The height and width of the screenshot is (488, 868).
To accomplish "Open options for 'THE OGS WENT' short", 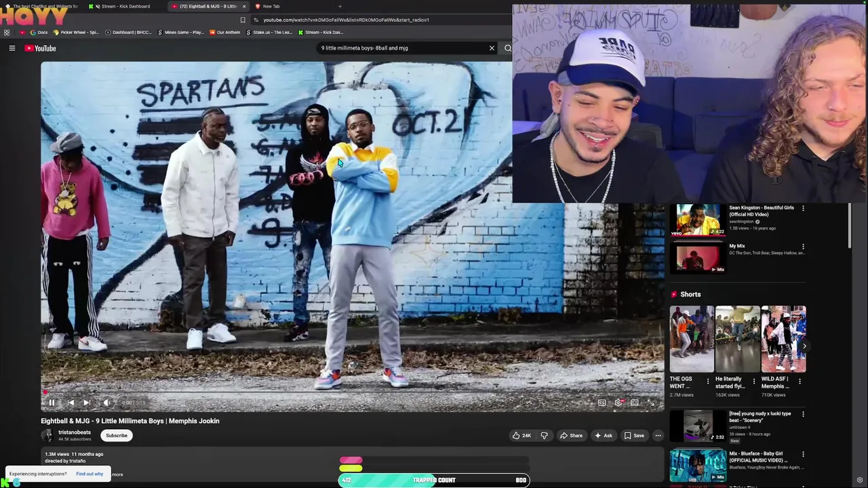I will tap(708, 382).
